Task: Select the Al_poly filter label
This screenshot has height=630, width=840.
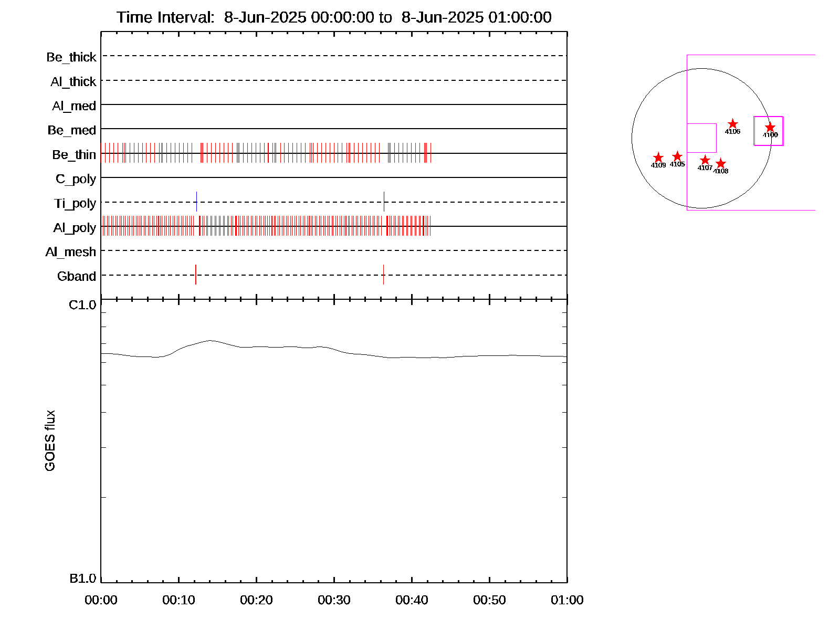Action: 75,227
